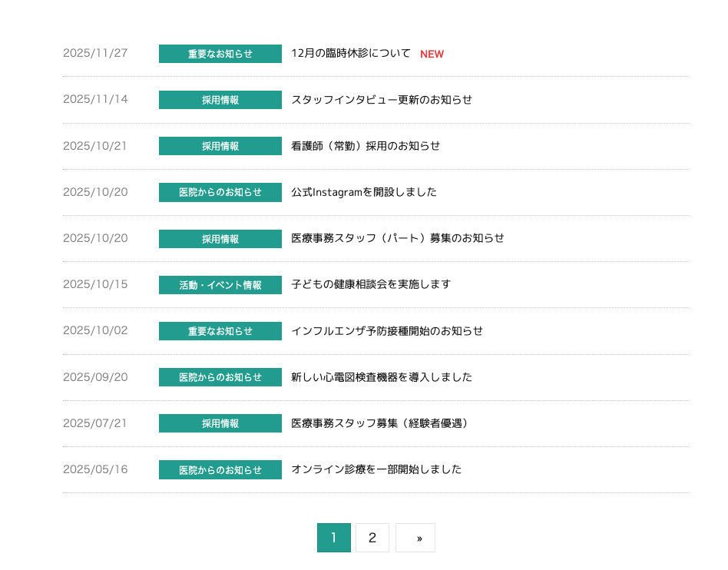Screen dimensions: 728x570
Task: Open オンライン診療を一部開始しました article
Action: click(376, 469)
